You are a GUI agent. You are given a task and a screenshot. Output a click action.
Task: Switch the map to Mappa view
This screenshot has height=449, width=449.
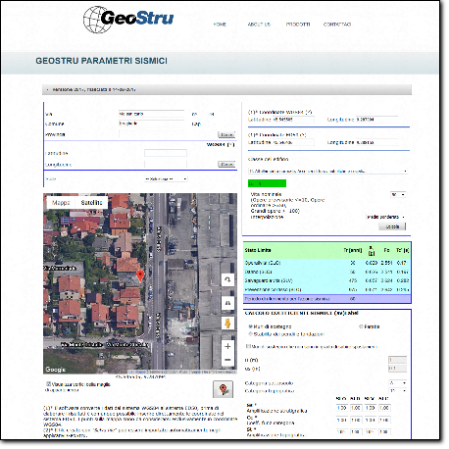point(61,203)
